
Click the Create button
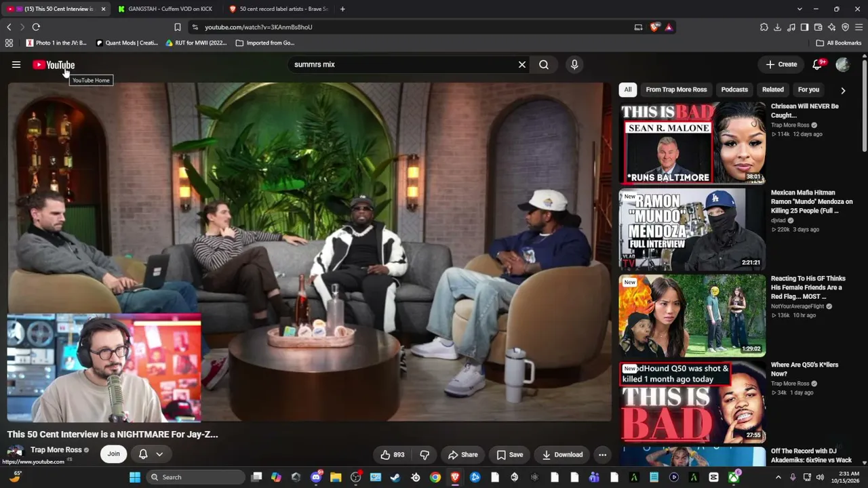(781, 64)
